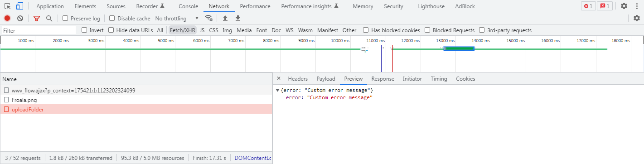Stop recording the network log
The height and width of the screenshot is (164, 644).
[7, 18]
